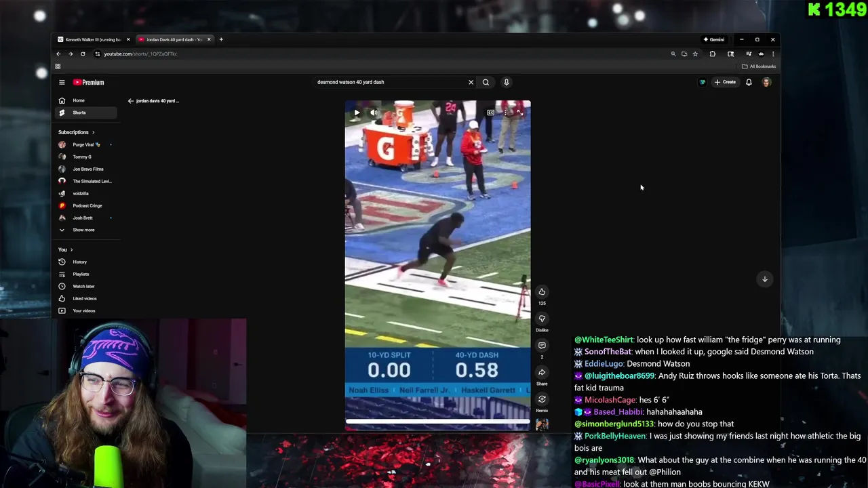Image resolution: width=868 pixels, height=488 pixels.
Task: Open the apps grid on bookmarks bar
Action: pos(58,66)
